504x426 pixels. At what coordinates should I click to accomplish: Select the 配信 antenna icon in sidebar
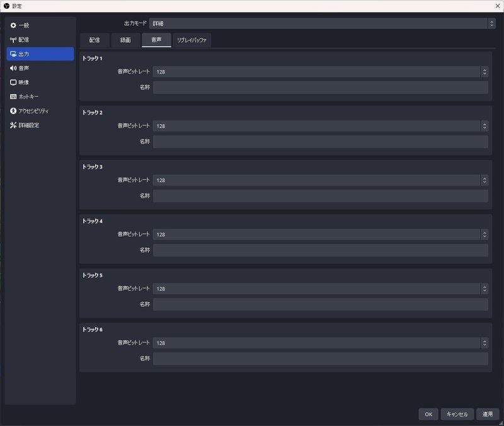pos(13,40)
